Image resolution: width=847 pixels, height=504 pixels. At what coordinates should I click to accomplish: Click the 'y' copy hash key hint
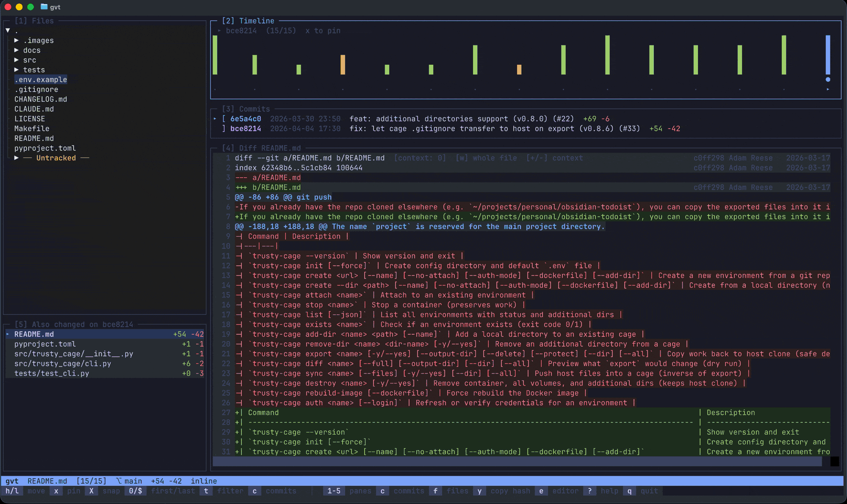479,491
